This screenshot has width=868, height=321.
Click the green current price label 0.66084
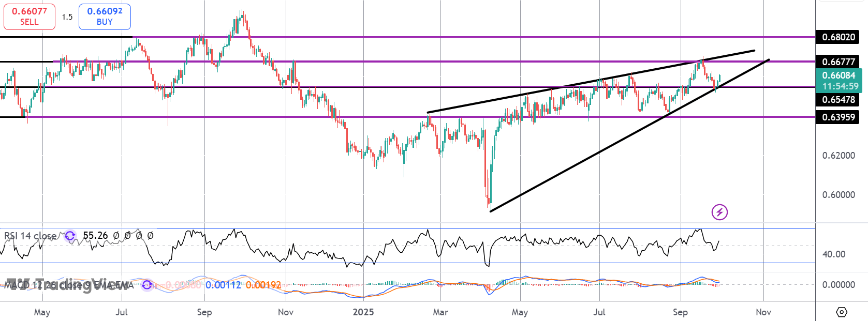(x=838, y=75)
